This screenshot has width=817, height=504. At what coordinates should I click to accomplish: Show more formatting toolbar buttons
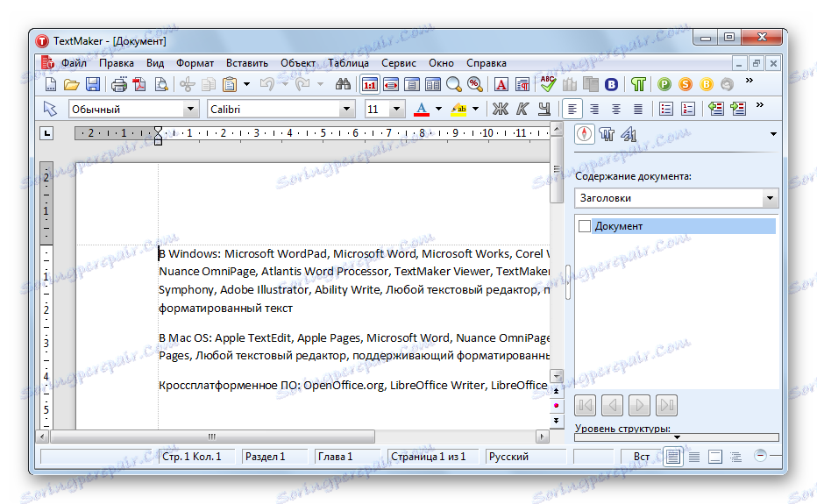coord(760,105)
